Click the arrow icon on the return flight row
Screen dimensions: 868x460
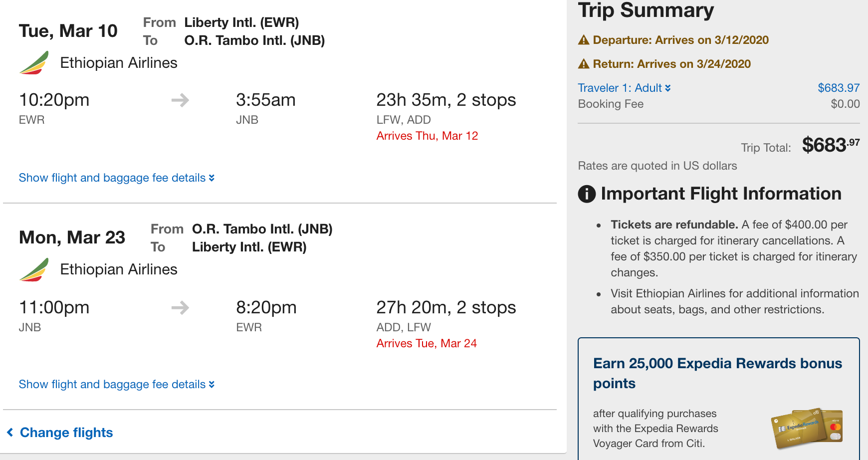click(180, 308)
